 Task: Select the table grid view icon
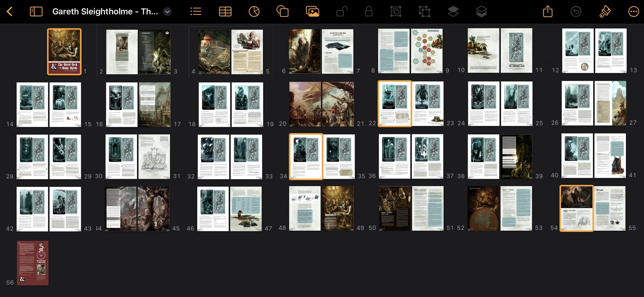pyautogui.click(x=225, y=12)
